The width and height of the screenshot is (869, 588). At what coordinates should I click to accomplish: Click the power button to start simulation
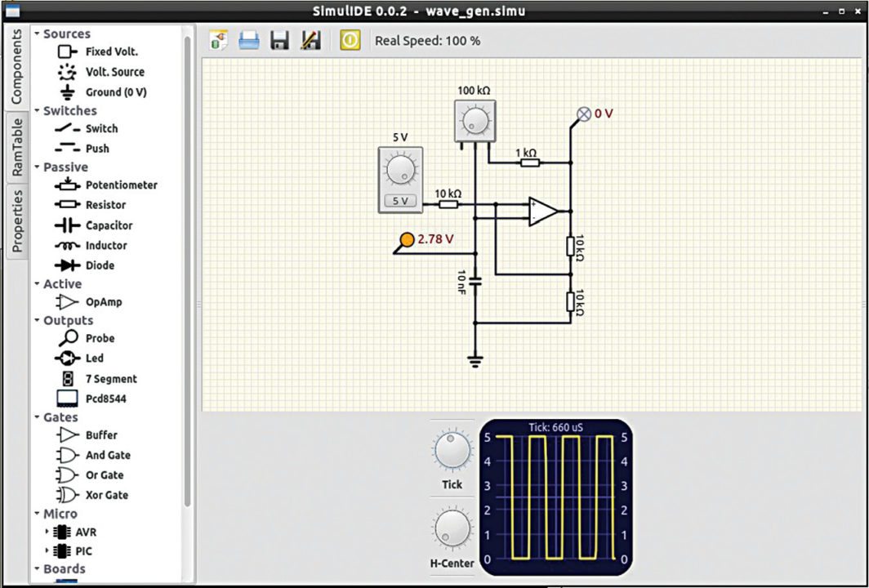pos(349,39)
